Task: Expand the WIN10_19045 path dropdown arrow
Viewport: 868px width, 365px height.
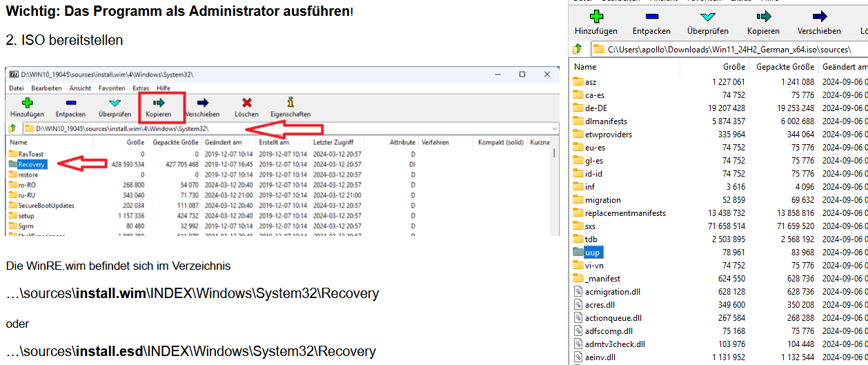Action: pos(555,128)
